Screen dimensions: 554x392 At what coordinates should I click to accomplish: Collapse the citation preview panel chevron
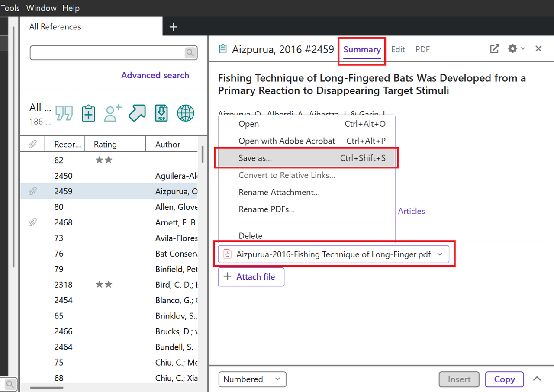click(537, 379)
